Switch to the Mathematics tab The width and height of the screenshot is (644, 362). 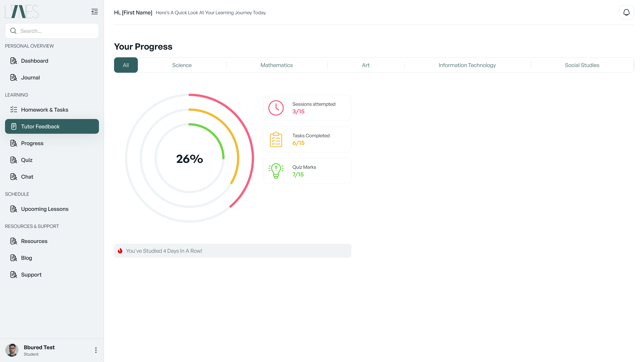coord(276,65)
